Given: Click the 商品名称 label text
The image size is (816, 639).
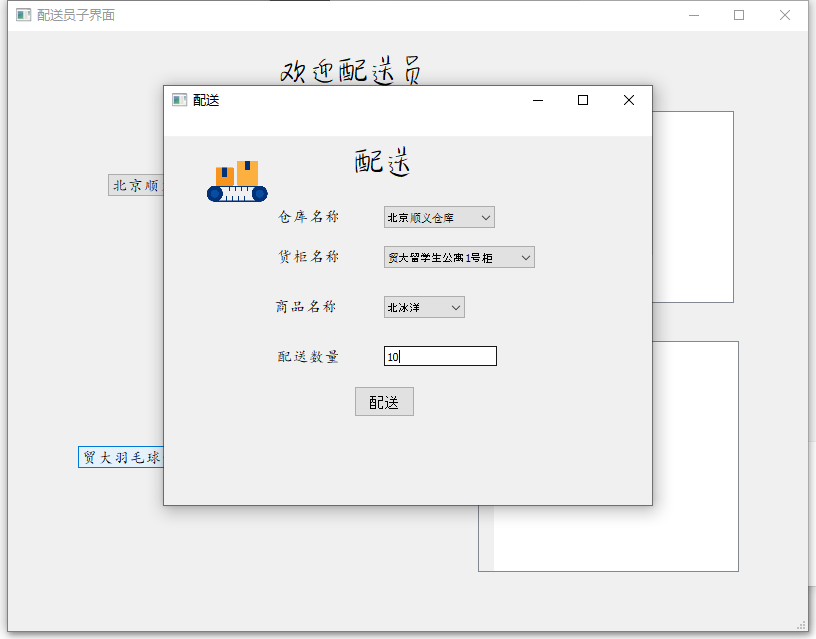Looking at the screenshot, I should 306,306.
